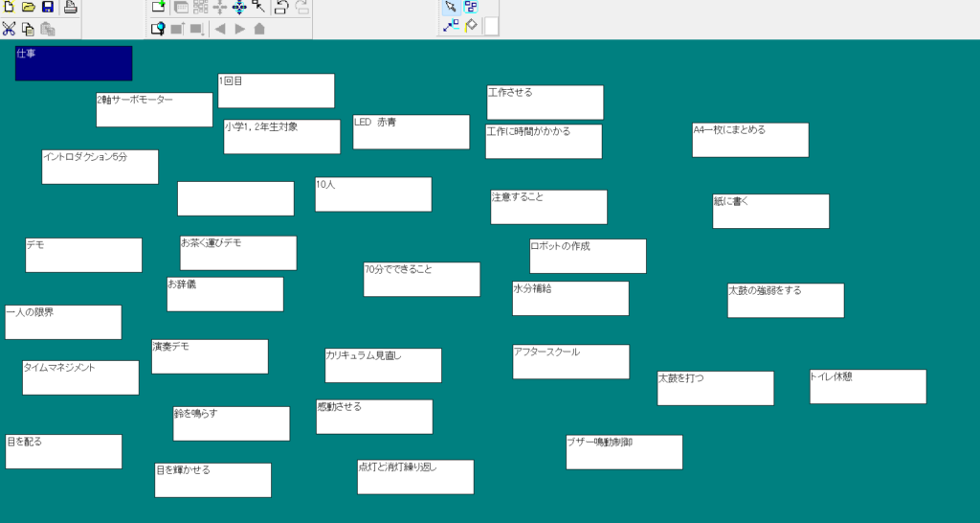Screen dimensions: 980x523
Task: Select the '2軸サーボモーター' card
Action: (x=154, y=110)
